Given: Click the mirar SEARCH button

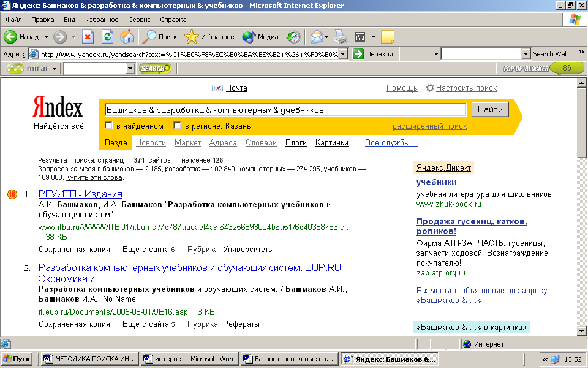Looking at the screenshot, I should coord(155,68).
